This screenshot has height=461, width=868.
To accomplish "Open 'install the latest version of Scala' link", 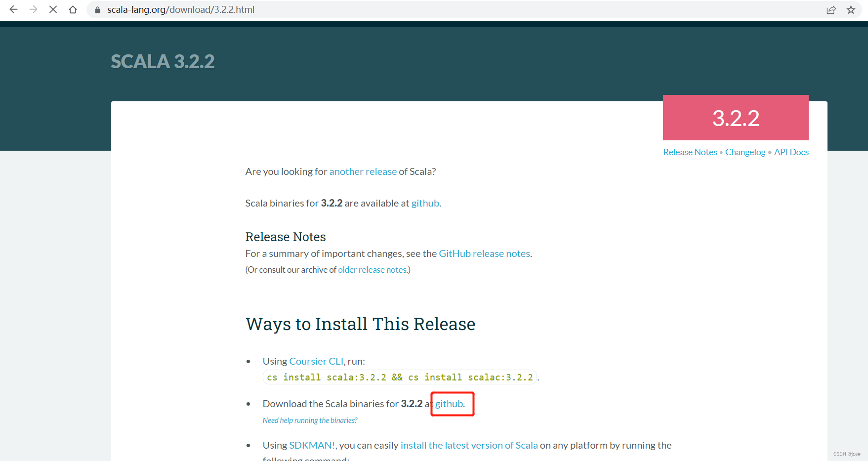I will coord(469,445).
